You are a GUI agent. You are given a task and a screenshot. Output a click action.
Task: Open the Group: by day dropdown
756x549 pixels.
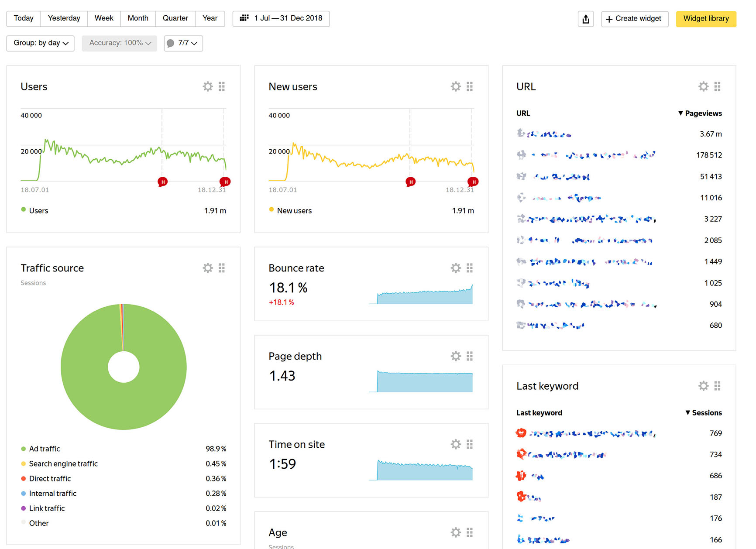coord(40,43)
